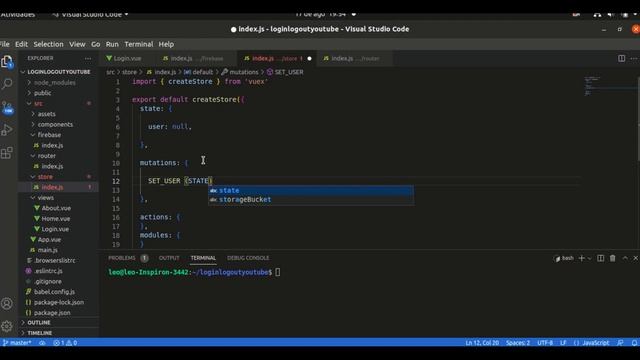Open the Selection menu
The height and width of the screenshot is (360, 640).
(x=48, y=44)
